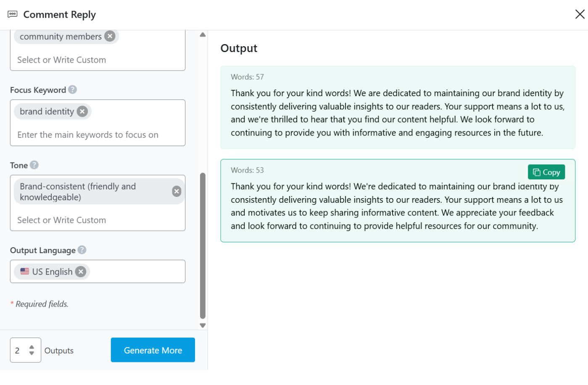Remove the Brand-consistent tone tag

(x=177, y=191)
